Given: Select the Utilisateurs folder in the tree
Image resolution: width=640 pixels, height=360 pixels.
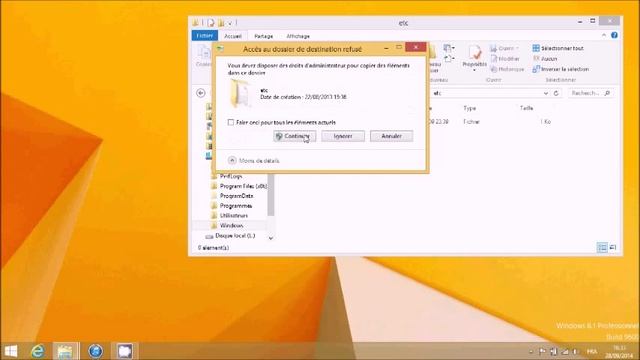Looking at the screenshot, I should [x=234, y=216].
